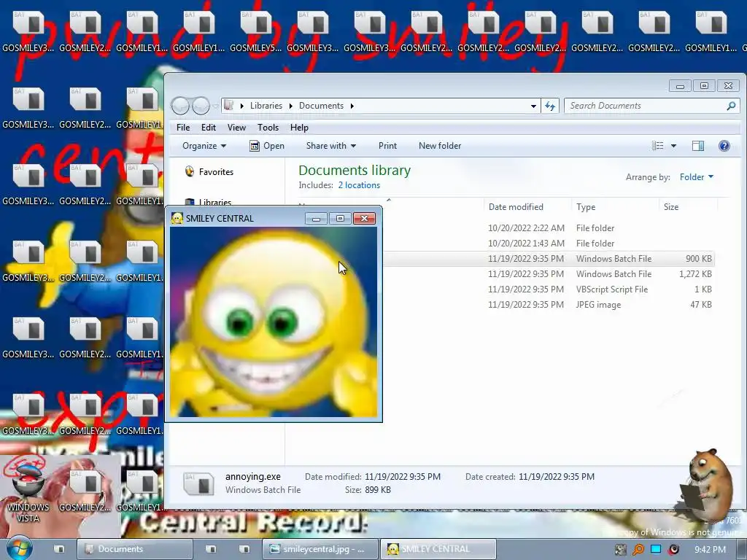Click the smiley face picture in SMILEY CENTRAL

(274, 322)
